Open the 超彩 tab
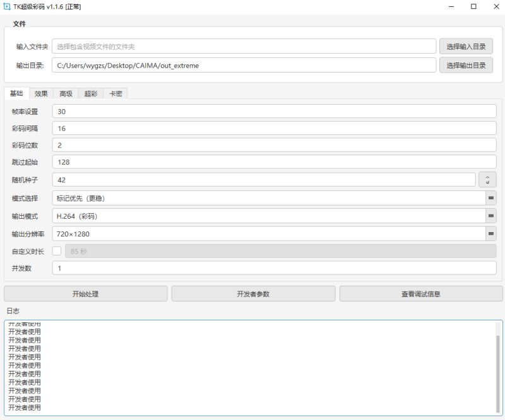 [x=90, y=94]
